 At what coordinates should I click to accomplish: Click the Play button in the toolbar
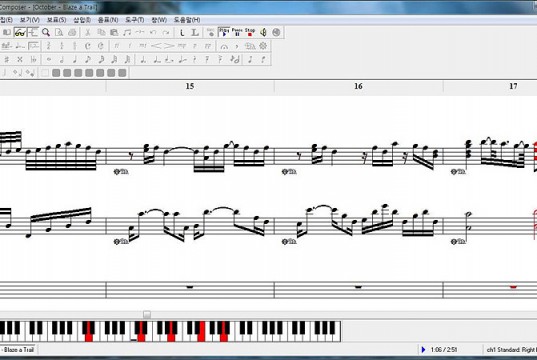(224, 32)
